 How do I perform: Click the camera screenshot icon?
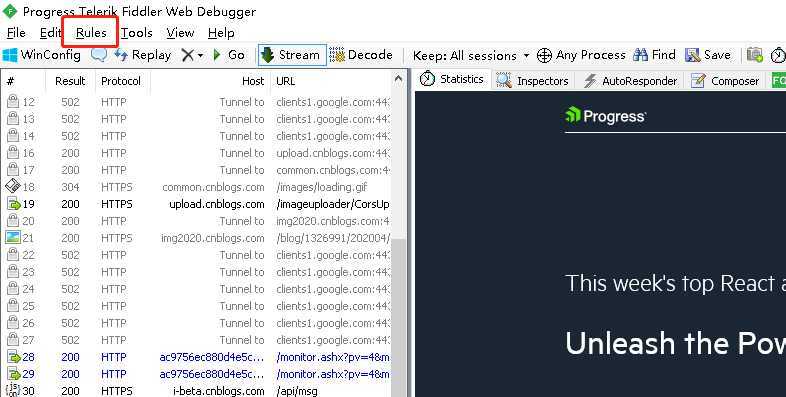click(754, 55)
